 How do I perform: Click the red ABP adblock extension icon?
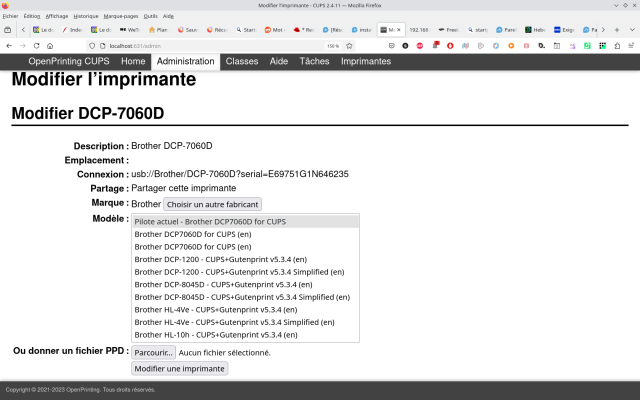tap(420, 46)
